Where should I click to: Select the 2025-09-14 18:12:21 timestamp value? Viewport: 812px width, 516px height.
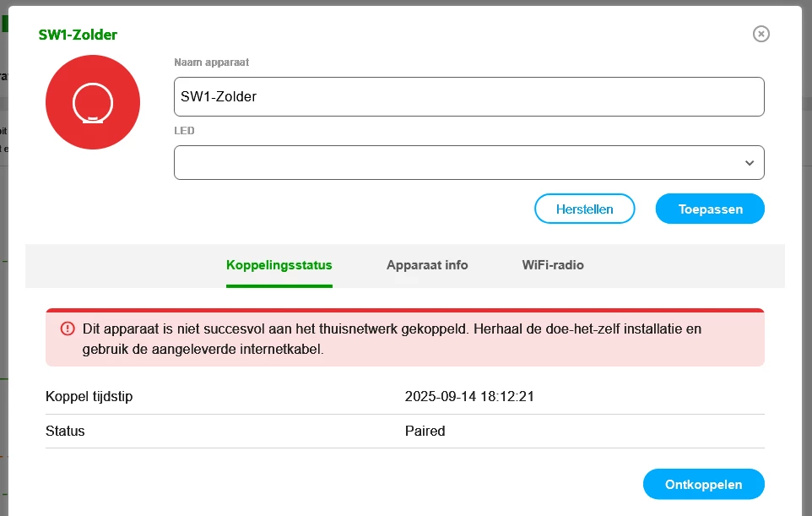point(469,397)
